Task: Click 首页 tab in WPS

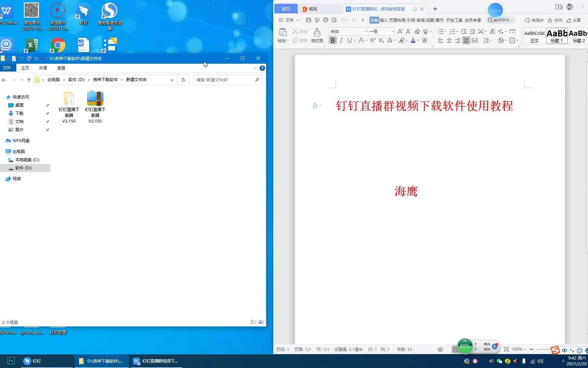Action: click(x=286, y=9)
